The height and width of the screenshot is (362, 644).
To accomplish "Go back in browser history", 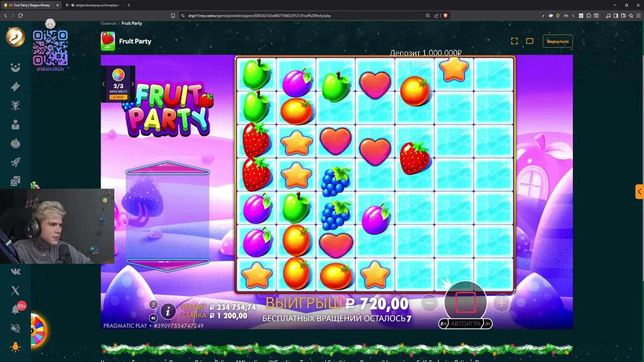I will pyautogui.click(x=6, y=16).
